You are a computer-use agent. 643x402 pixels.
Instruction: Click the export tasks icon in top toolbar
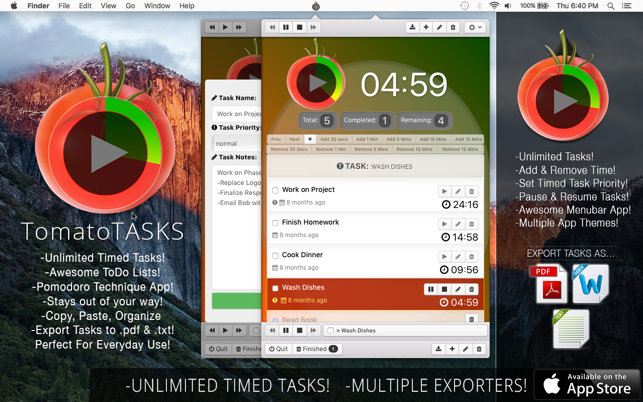[x=412, y=27]
